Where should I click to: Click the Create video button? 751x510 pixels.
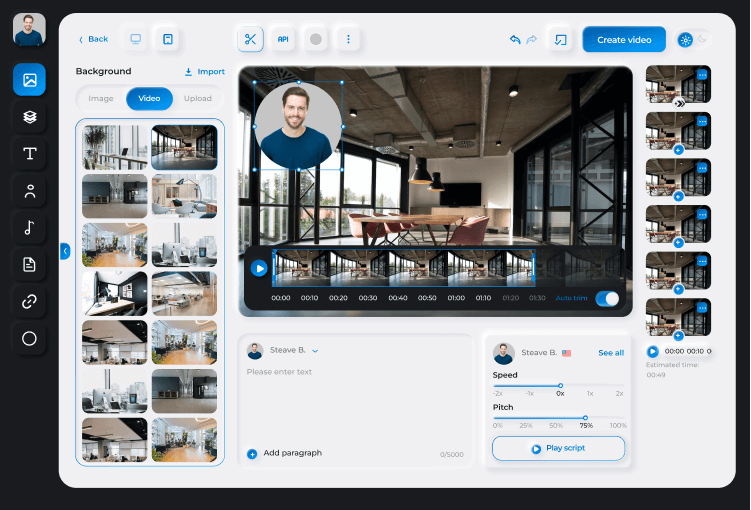coord(624,40)
